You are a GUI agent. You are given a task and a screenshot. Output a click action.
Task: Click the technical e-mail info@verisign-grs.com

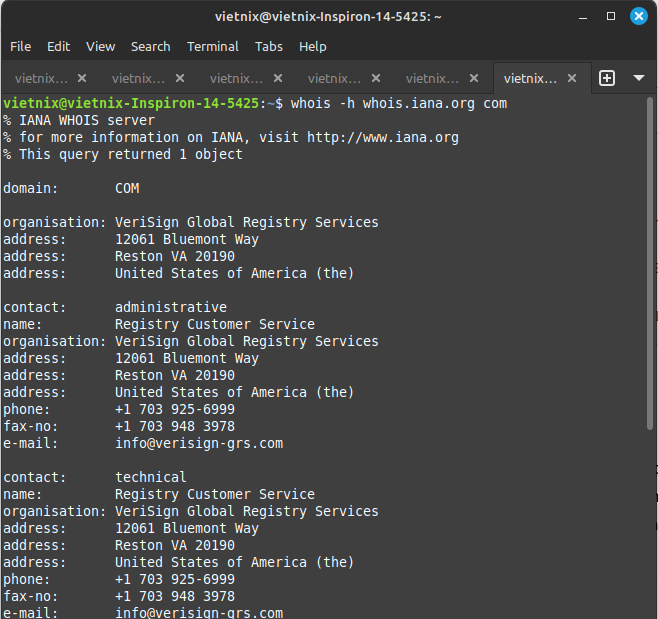pos(199,612)
